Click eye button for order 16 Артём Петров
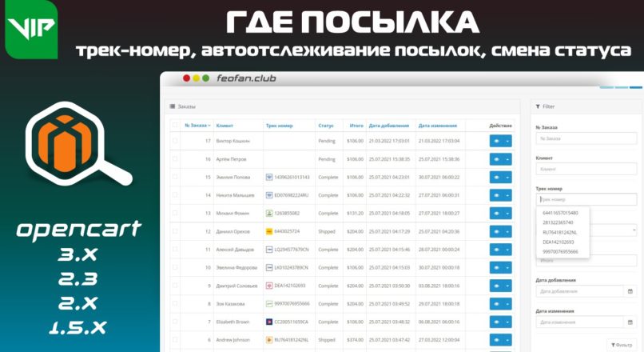The width and height of the screenshot is (644, 352). [x=496, y=159]
